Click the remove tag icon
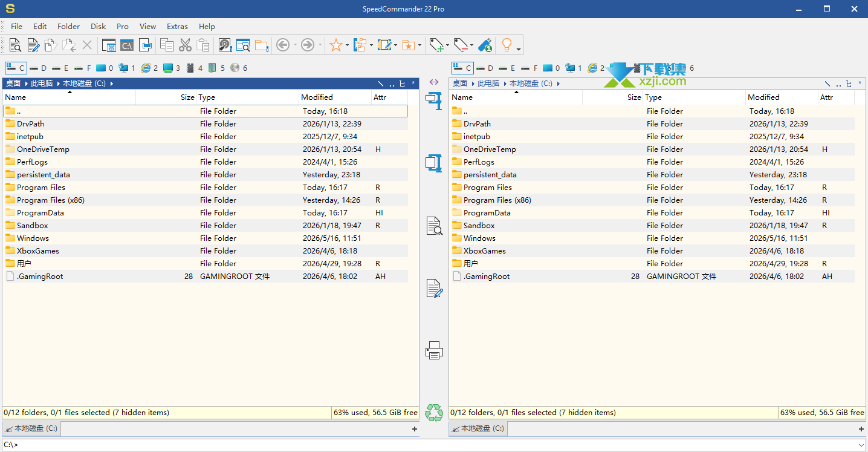Viewport: 868px width, 452px height. pyautogui.click(x=461, y=45)
